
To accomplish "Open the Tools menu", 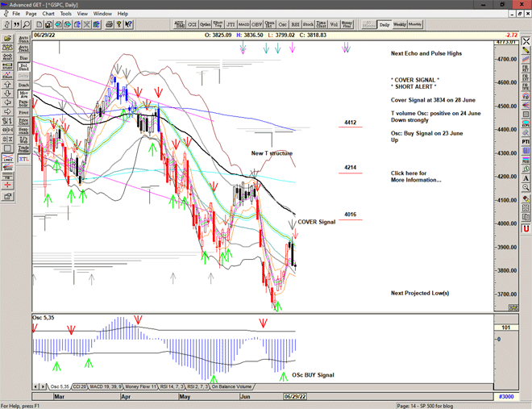I will (x=66, y=14).
